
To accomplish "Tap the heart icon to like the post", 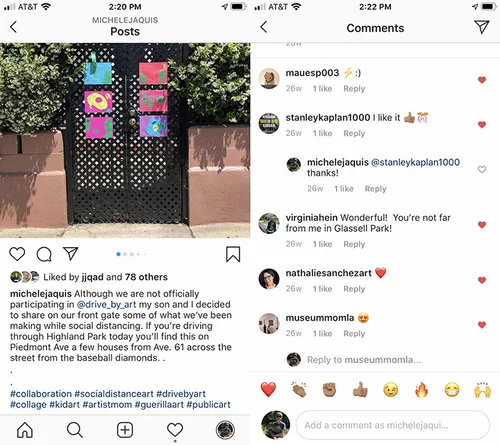I will pos(17,254).
